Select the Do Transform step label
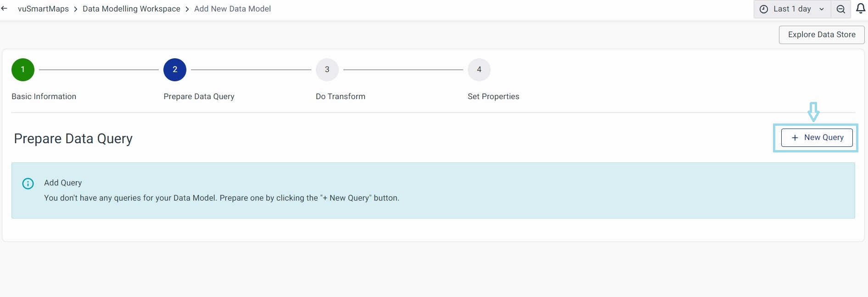 coord(341,96)
